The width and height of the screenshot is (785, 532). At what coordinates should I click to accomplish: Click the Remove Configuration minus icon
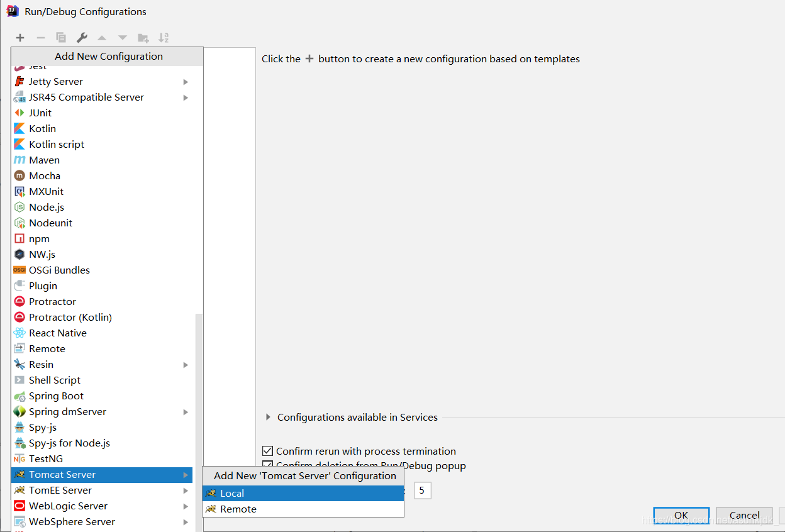[40, 38]
